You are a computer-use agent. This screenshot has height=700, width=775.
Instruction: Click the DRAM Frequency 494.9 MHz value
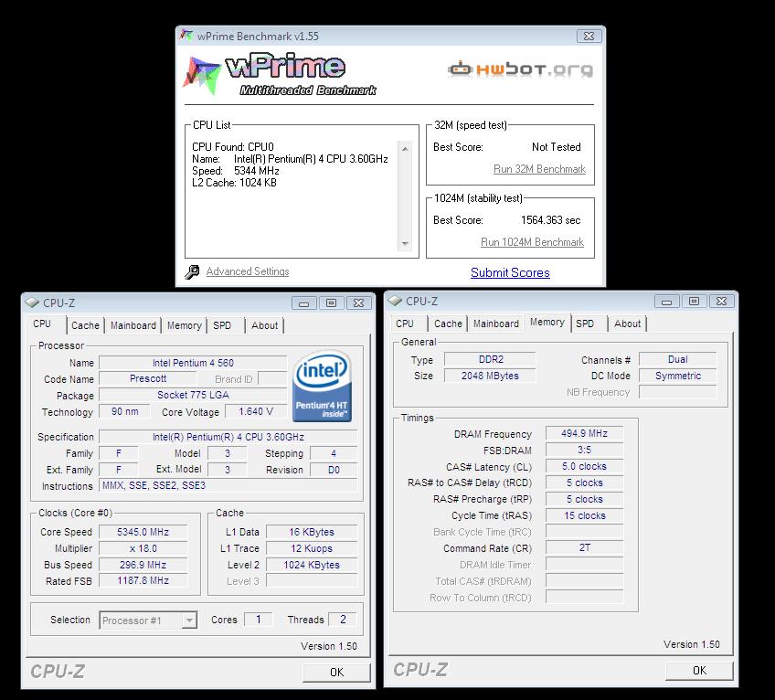pyautogui.click(x=584, y=433)
